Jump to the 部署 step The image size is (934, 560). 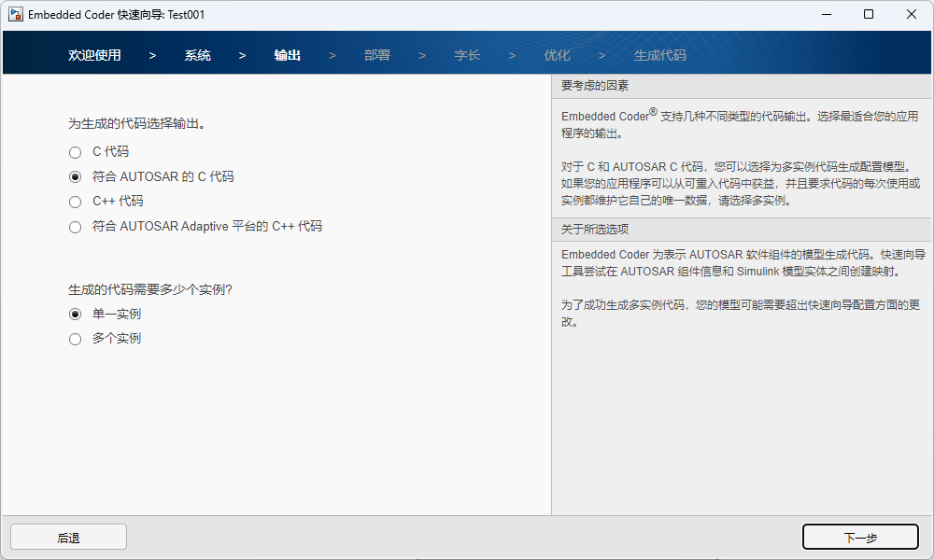[x=377, y=55]
